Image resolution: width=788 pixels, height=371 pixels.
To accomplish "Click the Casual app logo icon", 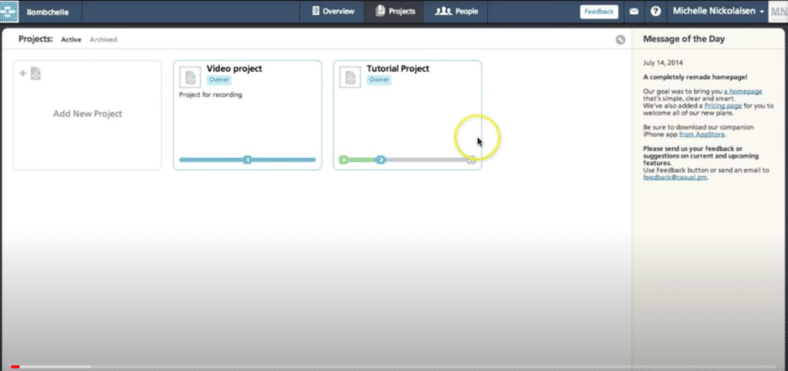I will (9, 11).
